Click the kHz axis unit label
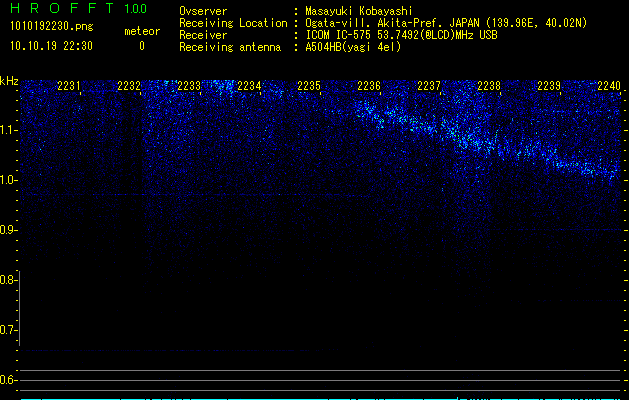Image resolution: width=629 pixels, height=400 pixels. coord(10,81)
